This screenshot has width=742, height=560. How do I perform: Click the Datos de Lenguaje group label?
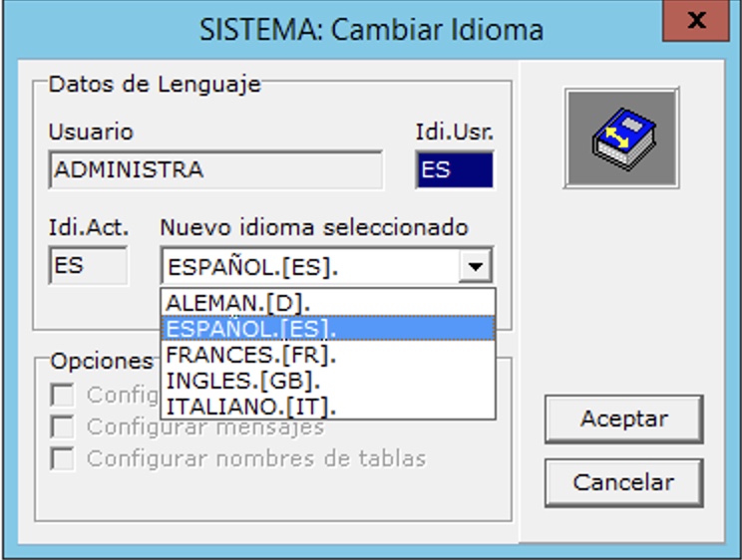(154, 85)
